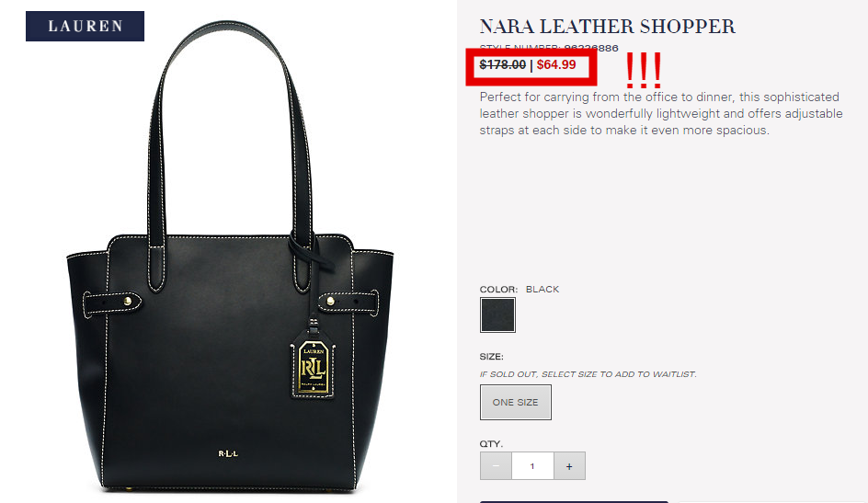868x503 pixels.
Task: Click the COLOR: BLACK label
Action: 520,289
